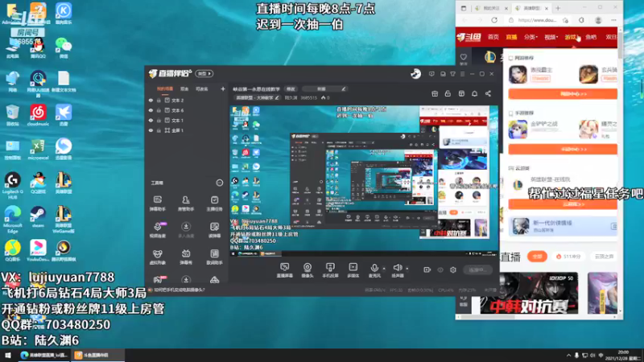Add 摄像头 camera source
This screenshot has height=362, width=644.
[x=308, y=270]
